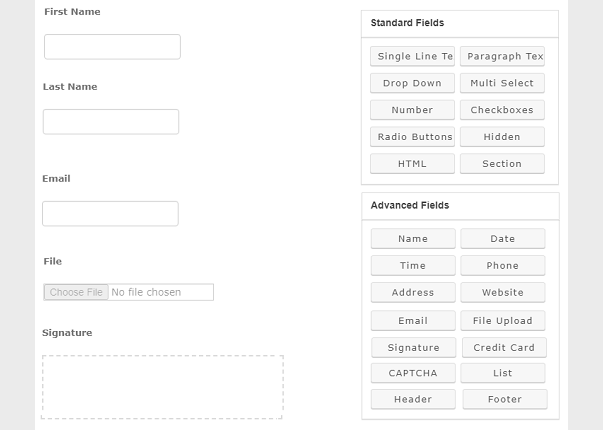Click into the Last Name text box

tap(111, 122)
